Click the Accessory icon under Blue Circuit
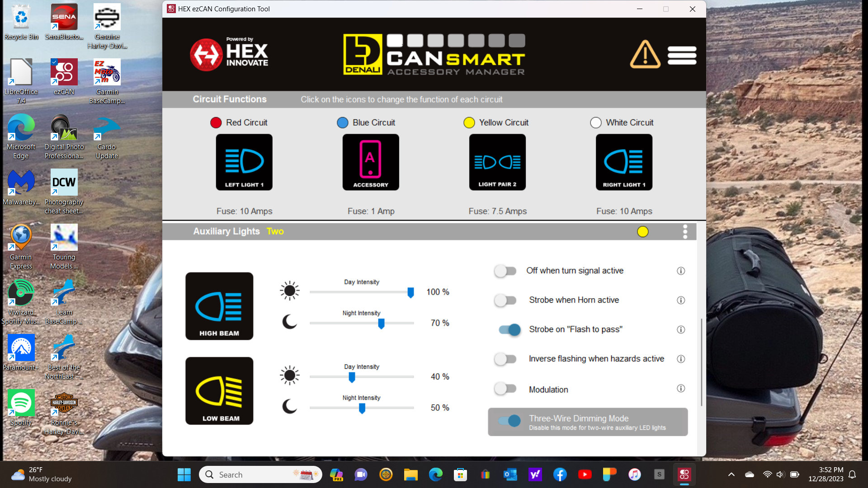868x488 pixels. pos(371,162)
